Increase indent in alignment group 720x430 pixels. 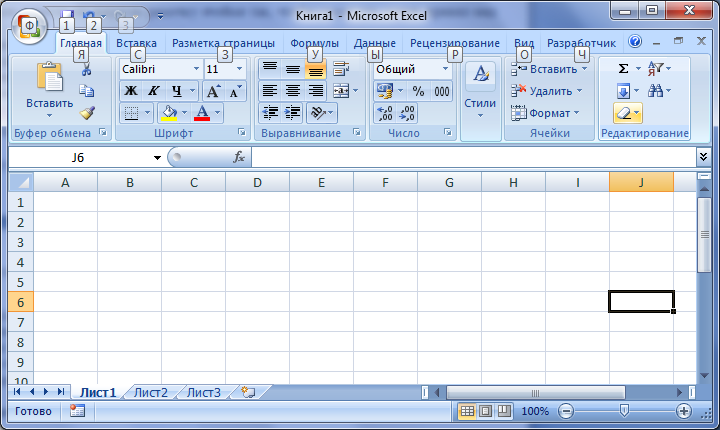[292, 113]
